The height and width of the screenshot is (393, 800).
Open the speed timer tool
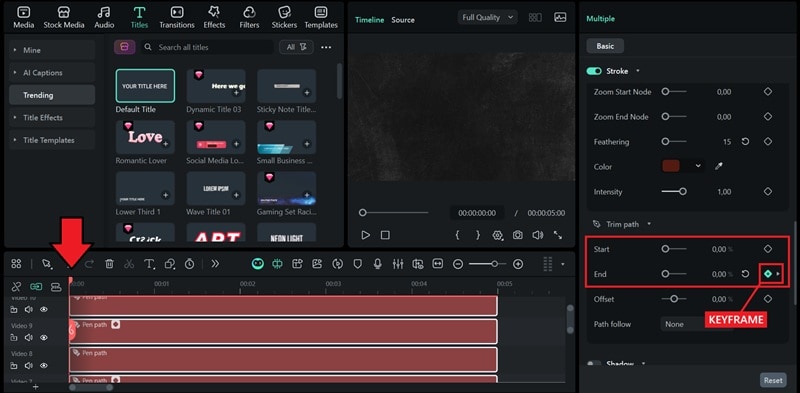(189, 264)
